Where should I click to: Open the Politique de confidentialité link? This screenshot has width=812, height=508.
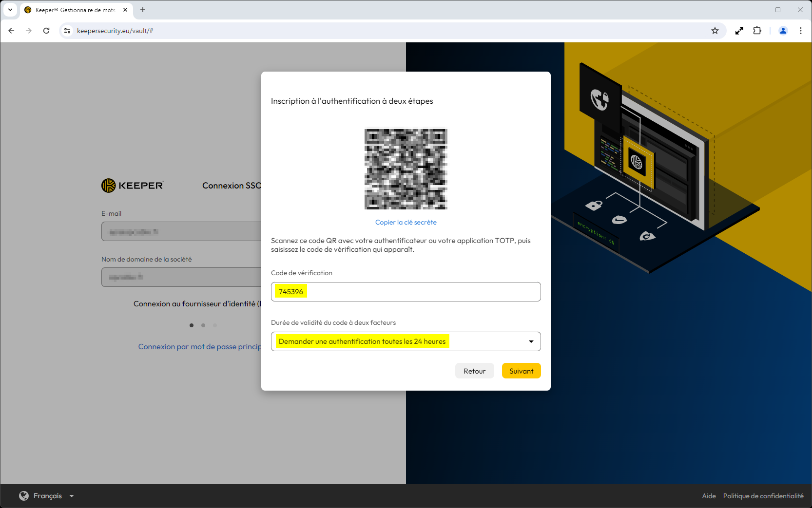[763, 496]
